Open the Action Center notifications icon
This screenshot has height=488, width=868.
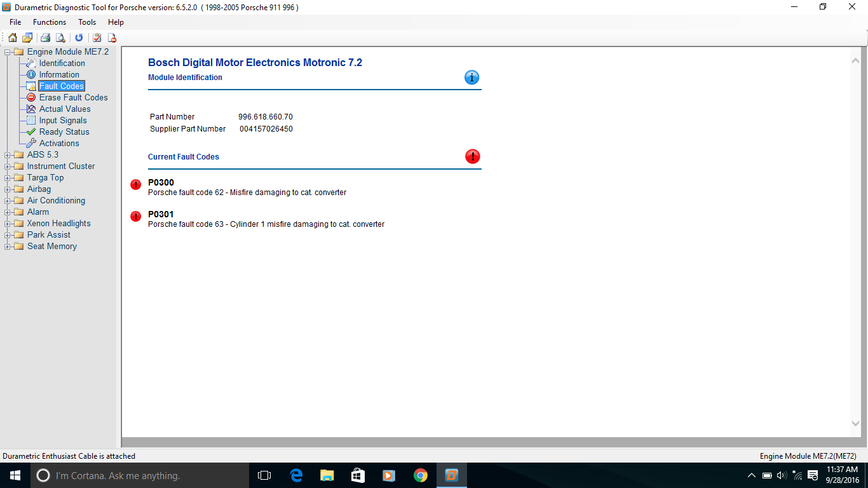click(813, 475)
